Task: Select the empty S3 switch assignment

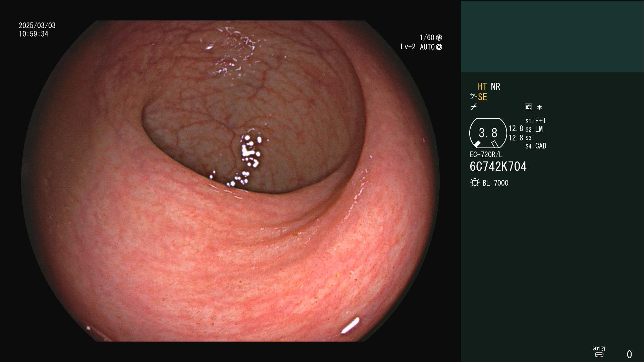Action: point(529,138)
